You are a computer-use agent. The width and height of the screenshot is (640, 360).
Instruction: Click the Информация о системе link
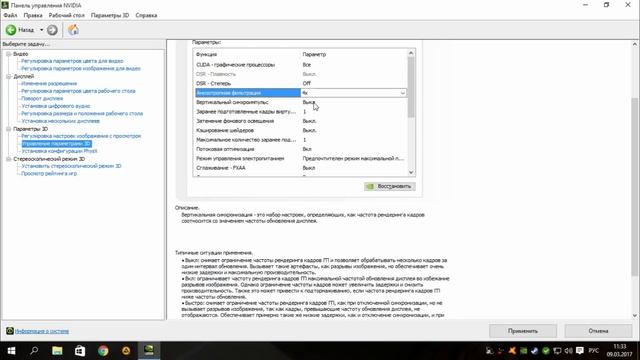pos(42,331)
